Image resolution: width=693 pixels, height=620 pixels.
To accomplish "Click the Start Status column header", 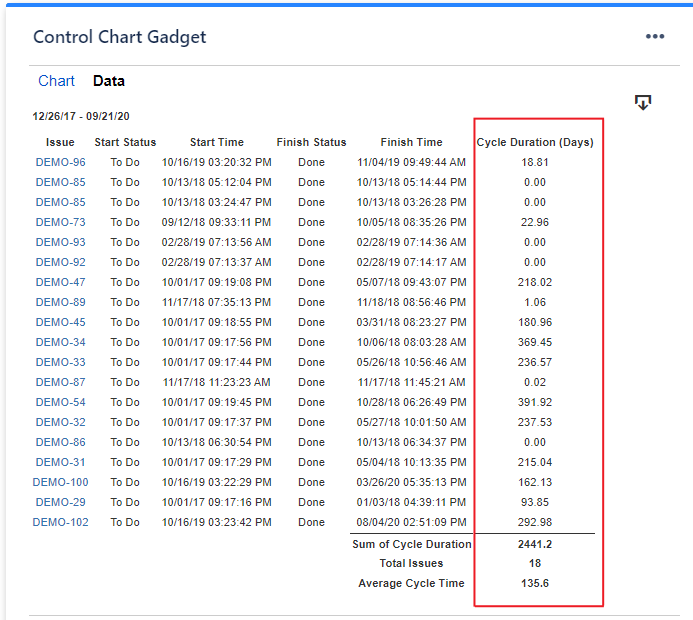I will [x=125, y=142].
